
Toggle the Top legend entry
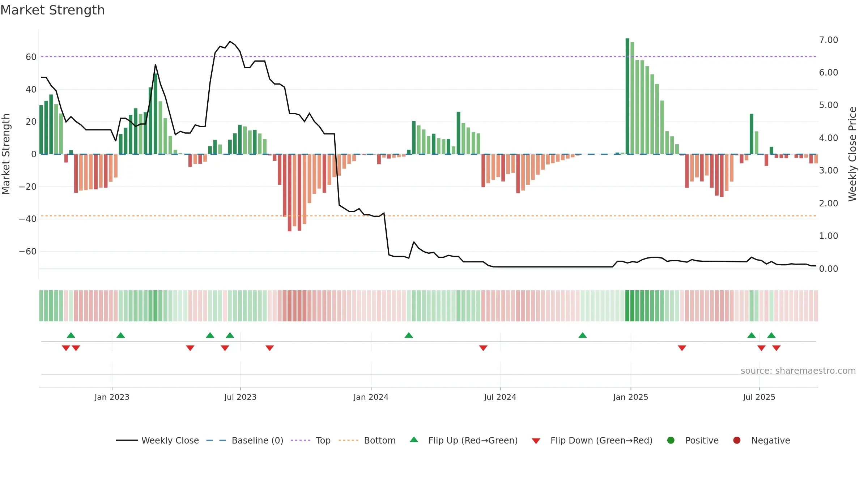click(311, 440)
